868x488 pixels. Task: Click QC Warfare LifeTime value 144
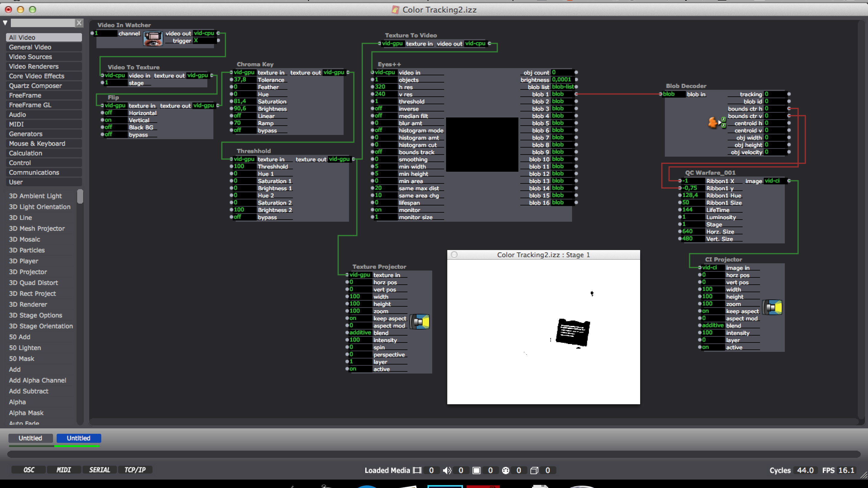click(693, 209)
